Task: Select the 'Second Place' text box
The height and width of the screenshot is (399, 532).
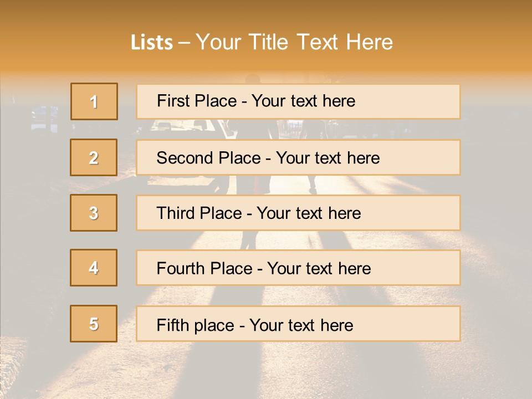Action: click(x=298, y=157)
